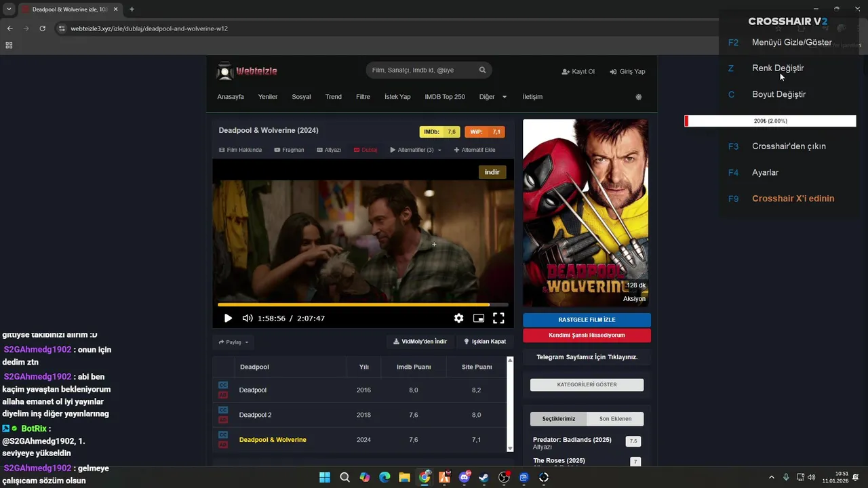Open Predator: Badlands (2025) link
868x488 pixels.
pos(572,440)
